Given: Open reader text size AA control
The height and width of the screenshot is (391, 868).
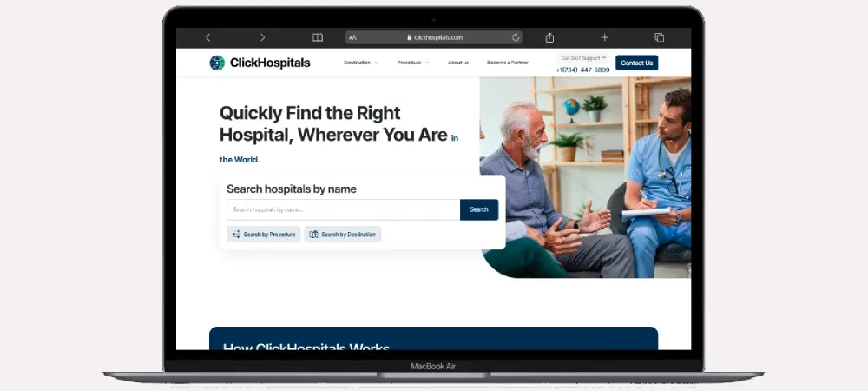Looking at the screenshot, I should [x=352, y=37].
